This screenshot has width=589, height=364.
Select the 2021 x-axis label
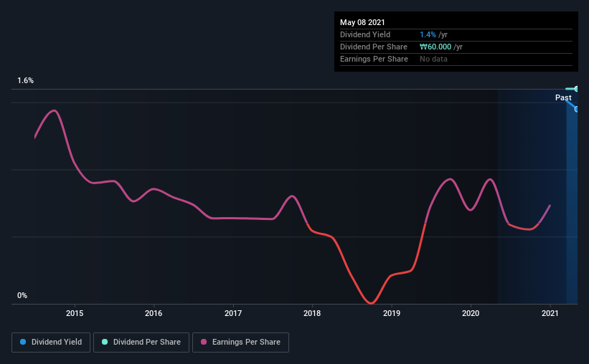pos(550,313)
